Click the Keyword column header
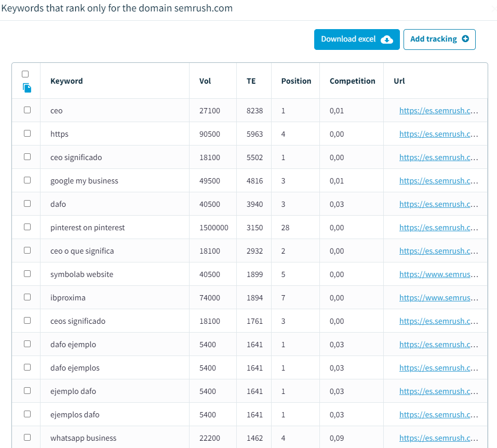The width and height of the screenshot is (497, 448). (66, 81)
